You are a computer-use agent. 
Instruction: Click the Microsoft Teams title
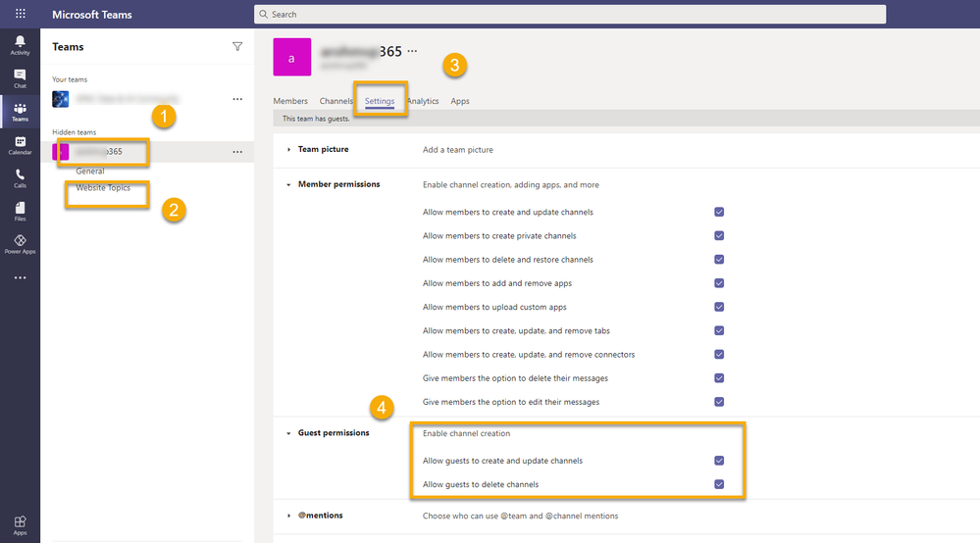coord(92,15)
